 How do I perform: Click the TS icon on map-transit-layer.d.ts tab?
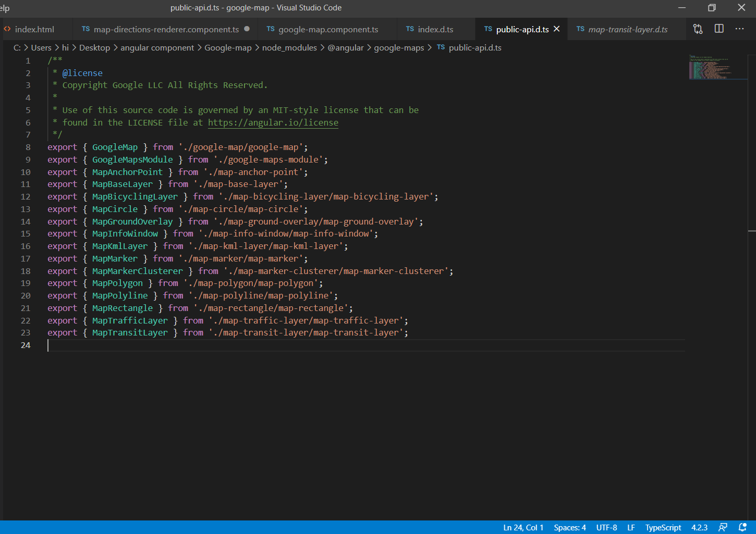[x=580, y=29]
